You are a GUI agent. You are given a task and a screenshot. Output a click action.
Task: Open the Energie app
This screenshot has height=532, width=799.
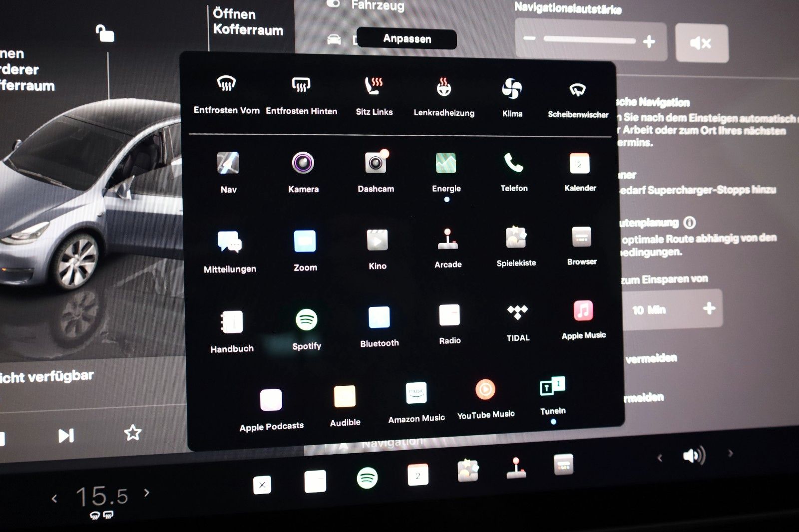click(446, 163)
